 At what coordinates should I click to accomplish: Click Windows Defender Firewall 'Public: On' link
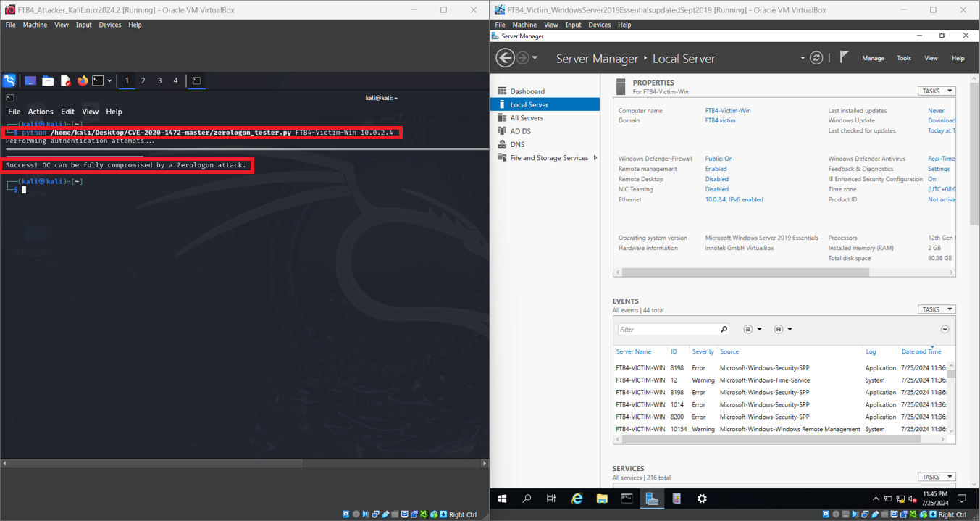[x=719, y=159]
